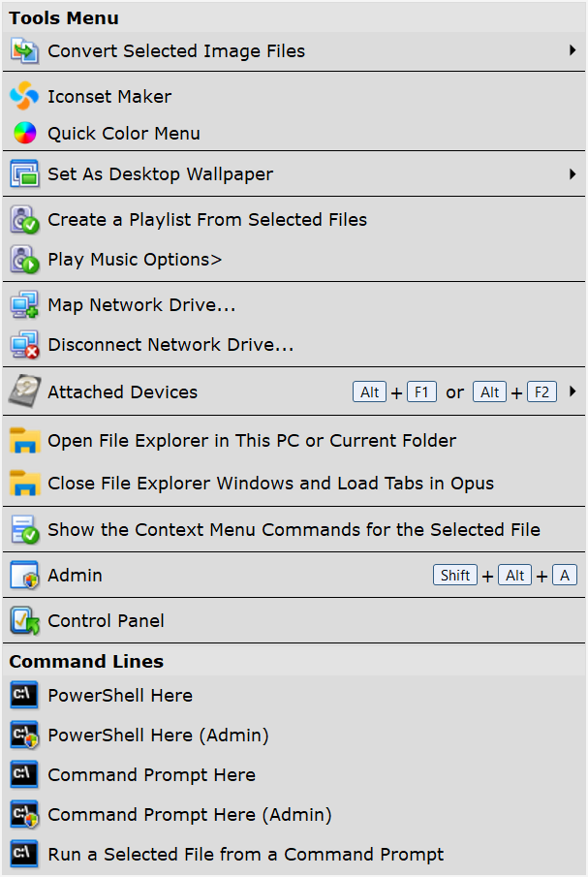This screenshot has height=877, width=588.
Task: Launch Command Prompt Here
Action: 151,775
